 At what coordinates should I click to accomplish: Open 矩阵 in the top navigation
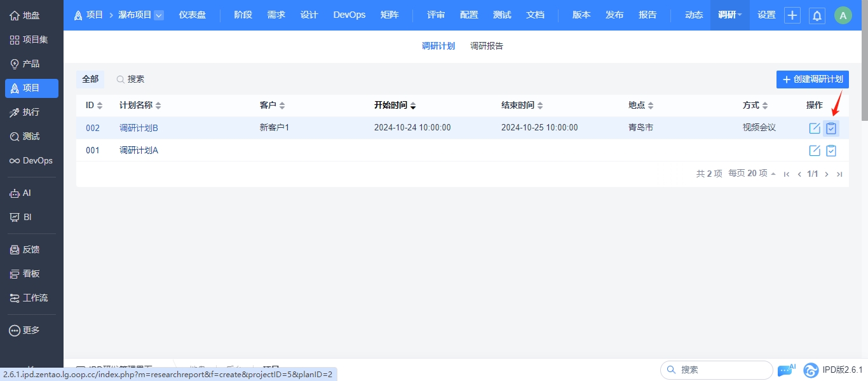tap(390, 15)
